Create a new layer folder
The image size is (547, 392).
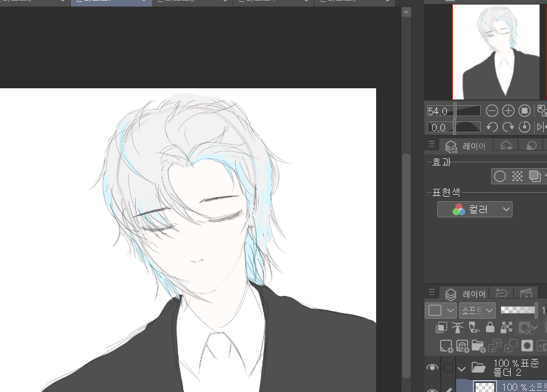point(479,346)
